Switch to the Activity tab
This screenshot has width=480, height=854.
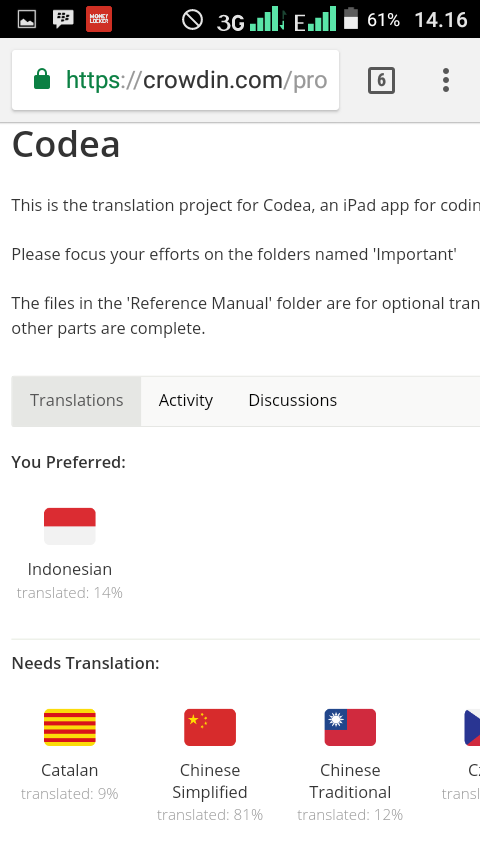pos(186,400)
